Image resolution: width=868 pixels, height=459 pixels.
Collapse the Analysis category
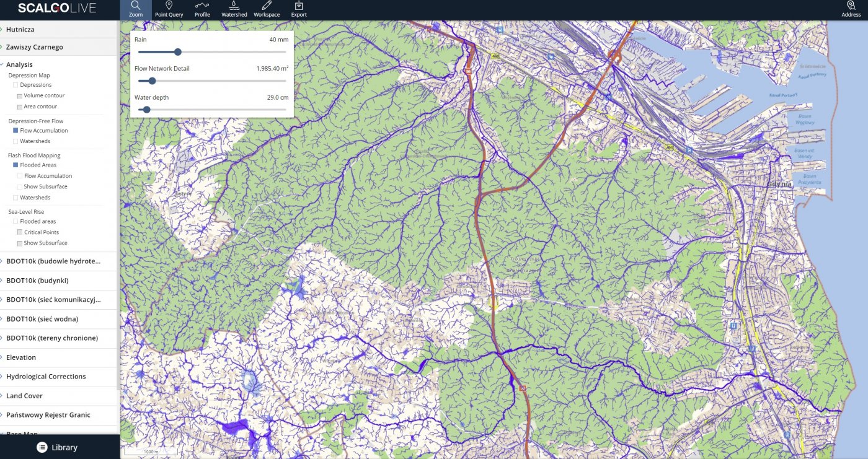coord(60,64)
